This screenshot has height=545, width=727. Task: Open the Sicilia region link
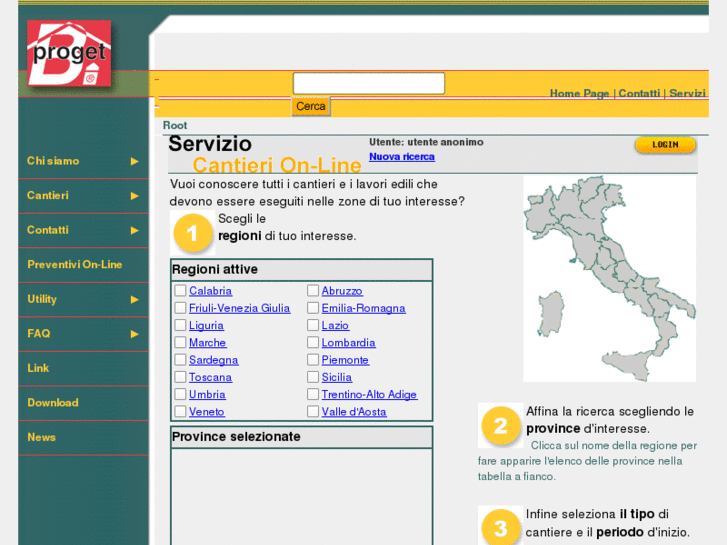click(337, 377)
